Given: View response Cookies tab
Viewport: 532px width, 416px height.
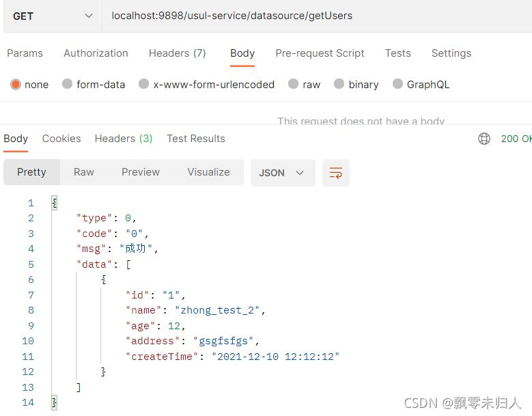Looking at the screenshot, I should pyautogui.click(x=61, y=139).
